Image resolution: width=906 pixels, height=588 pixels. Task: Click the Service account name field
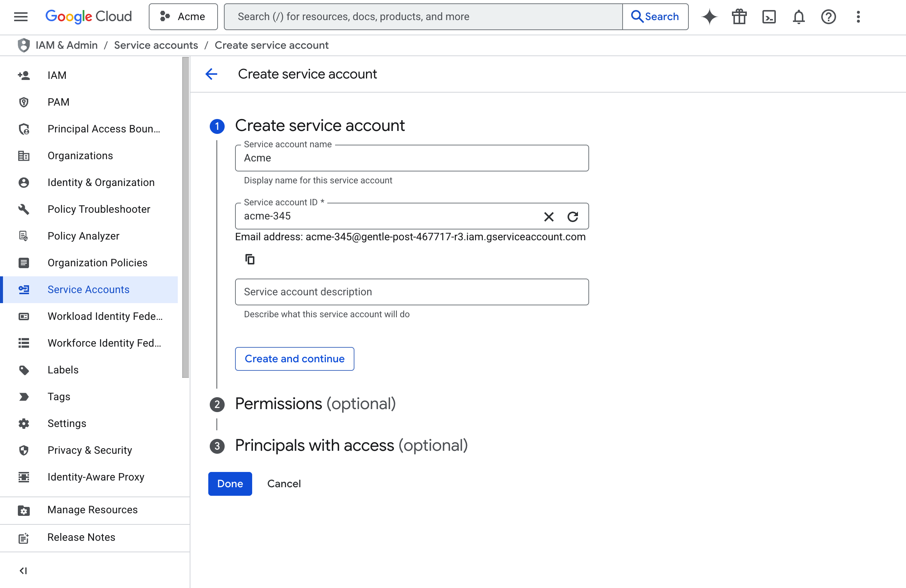412,158
